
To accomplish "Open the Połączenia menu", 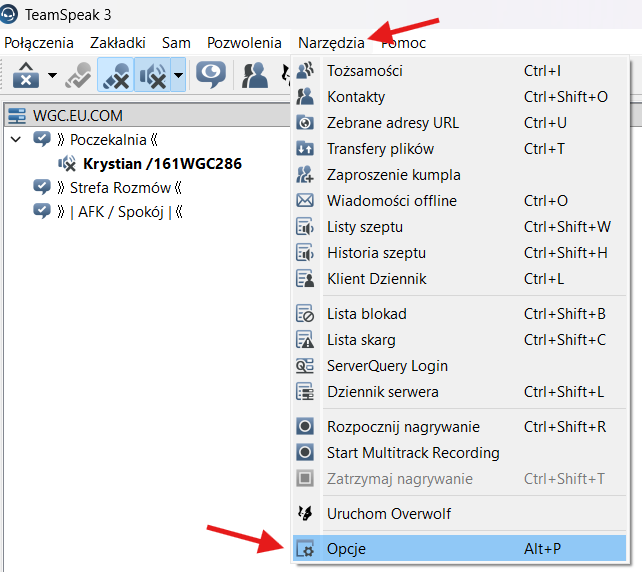I will (39, 43).
